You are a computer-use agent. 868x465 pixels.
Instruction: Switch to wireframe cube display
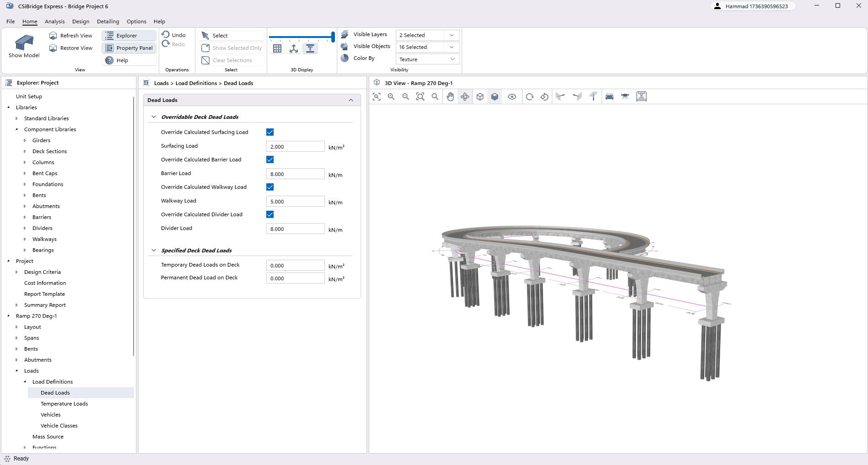pyautogui.click(x=480, y=96)
